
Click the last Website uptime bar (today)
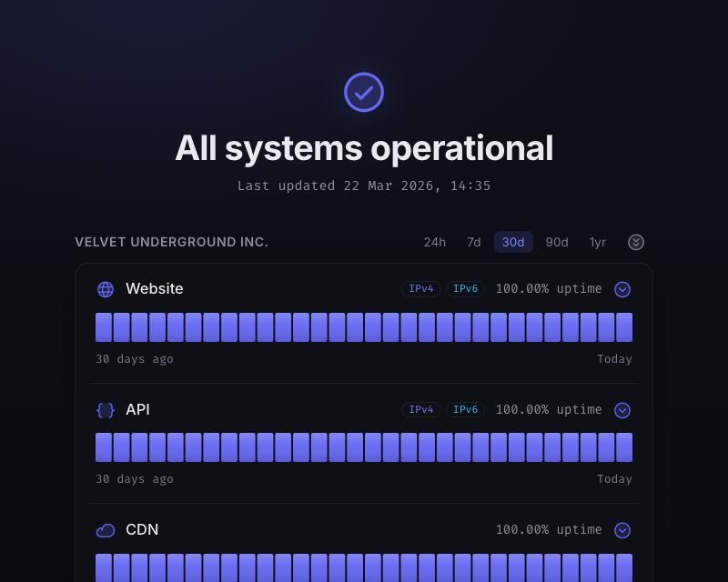[x=624, y=327]
